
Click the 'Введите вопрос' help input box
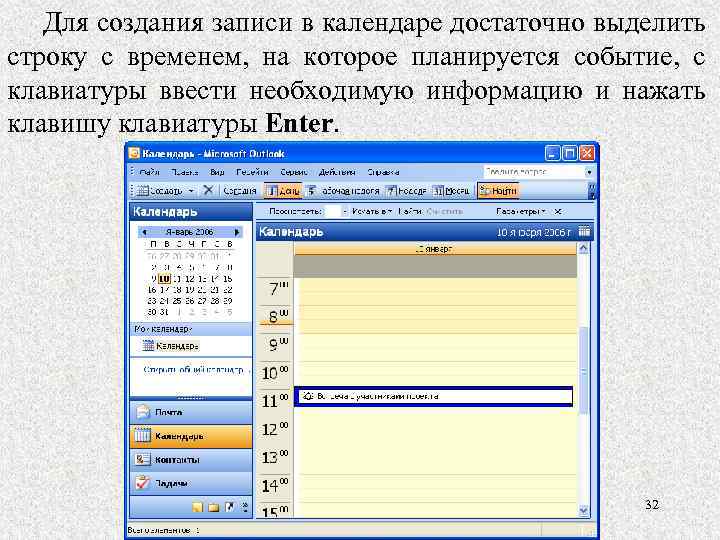534,172
